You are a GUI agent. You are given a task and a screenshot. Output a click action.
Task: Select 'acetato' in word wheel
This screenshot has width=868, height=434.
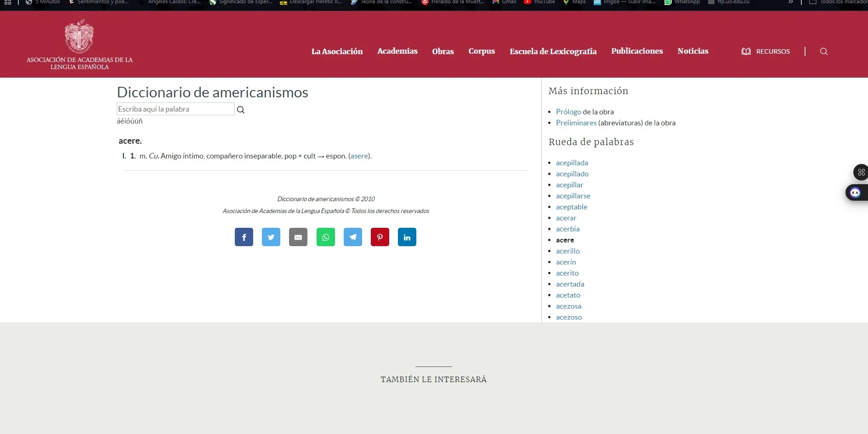pos(568,295)
